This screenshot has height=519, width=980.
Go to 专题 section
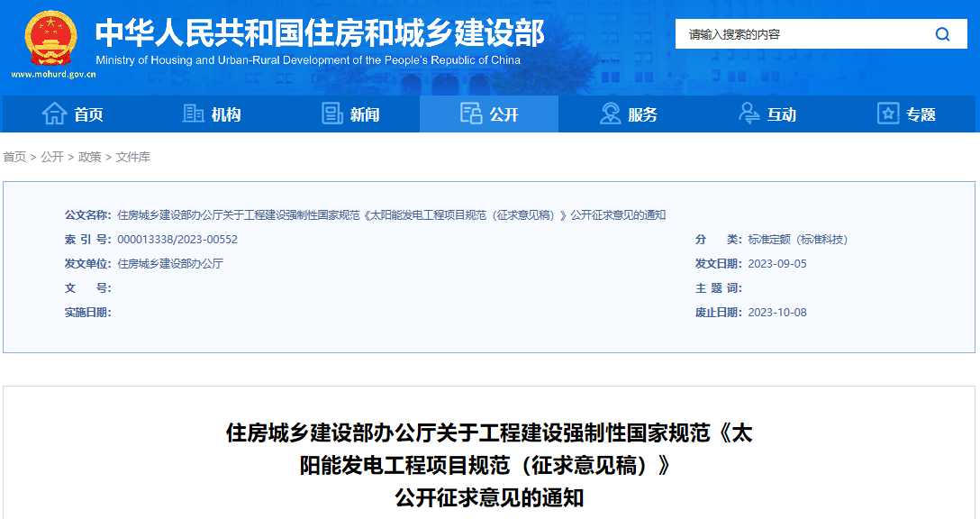point(921,114)
